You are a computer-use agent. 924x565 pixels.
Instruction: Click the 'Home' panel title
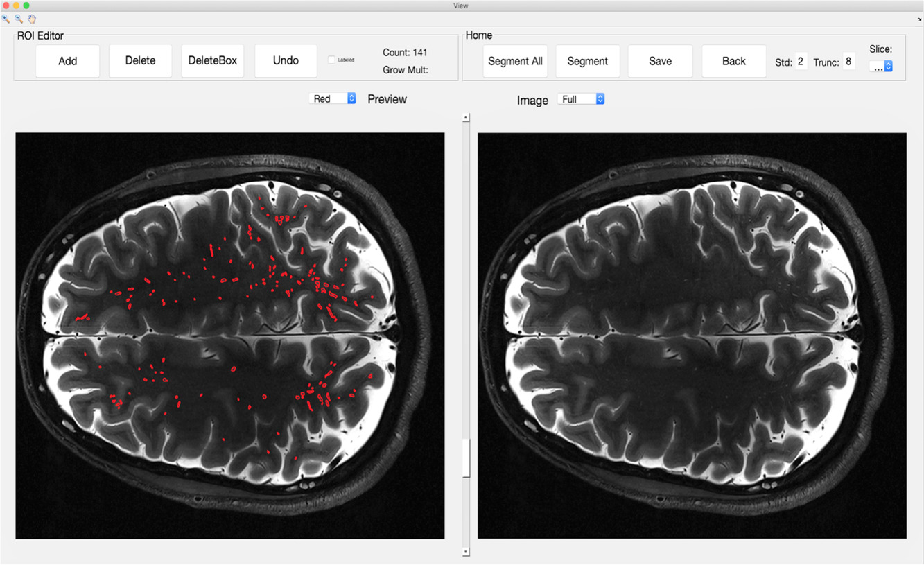click(479, 35)
